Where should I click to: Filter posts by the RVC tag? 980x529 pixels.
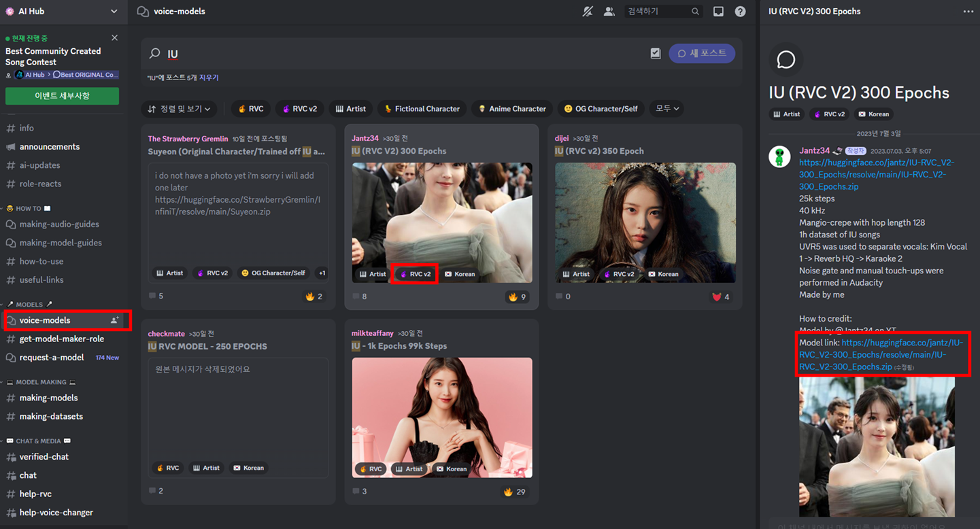(251, 109)
